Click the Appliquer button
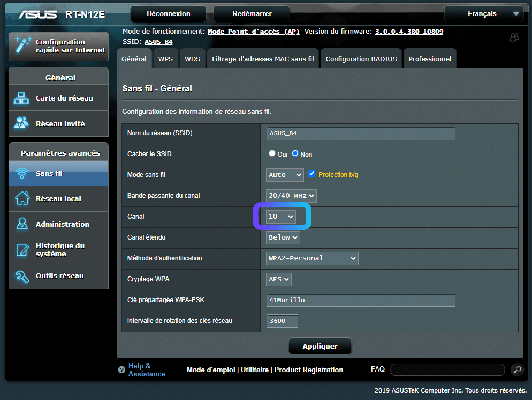Image resolution: width=532 pixels, height=400 pixels. coord(320,347)
